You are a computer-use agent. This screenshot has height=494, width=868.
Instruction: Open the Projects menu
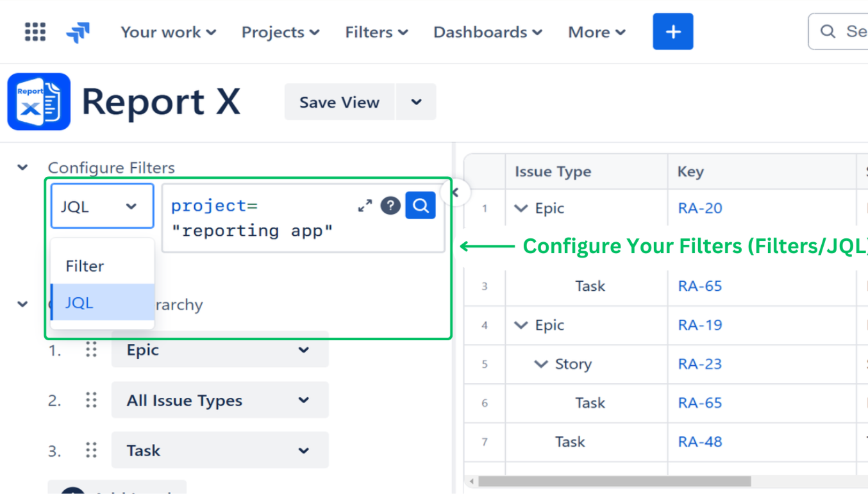click(280, 32)
